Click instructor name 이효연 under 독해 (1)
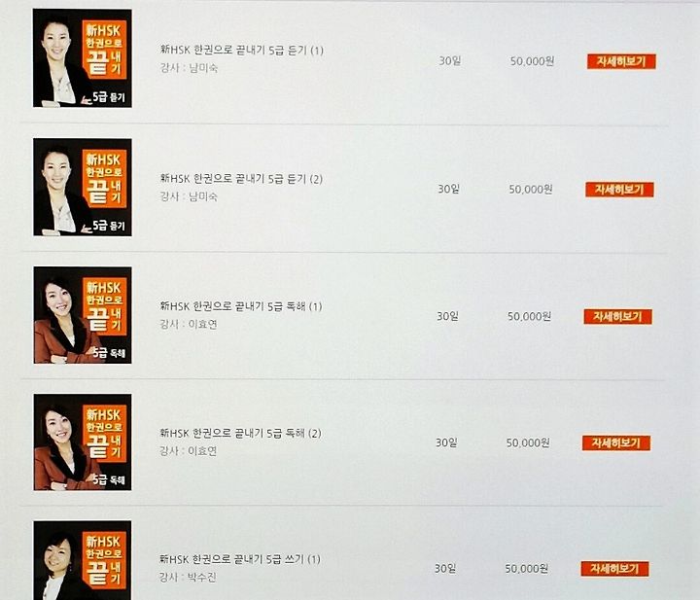 pos(202,325)
